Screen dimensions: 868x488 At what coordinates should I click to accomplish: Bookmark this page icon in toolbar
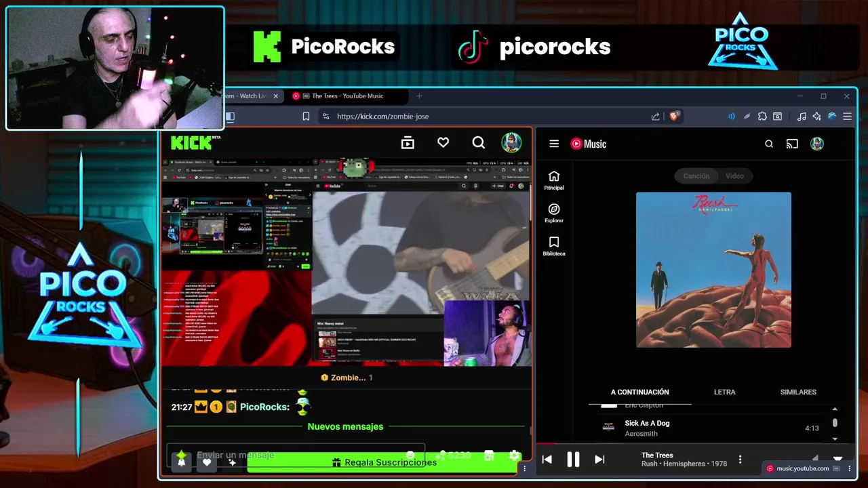click(x=306, y=117)
